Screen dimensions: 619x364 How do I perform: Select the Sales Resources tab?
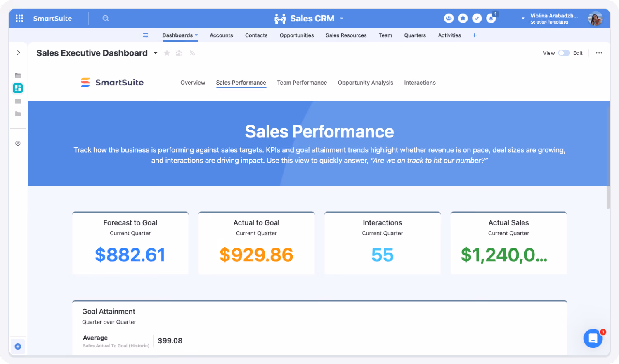point(346,35)
